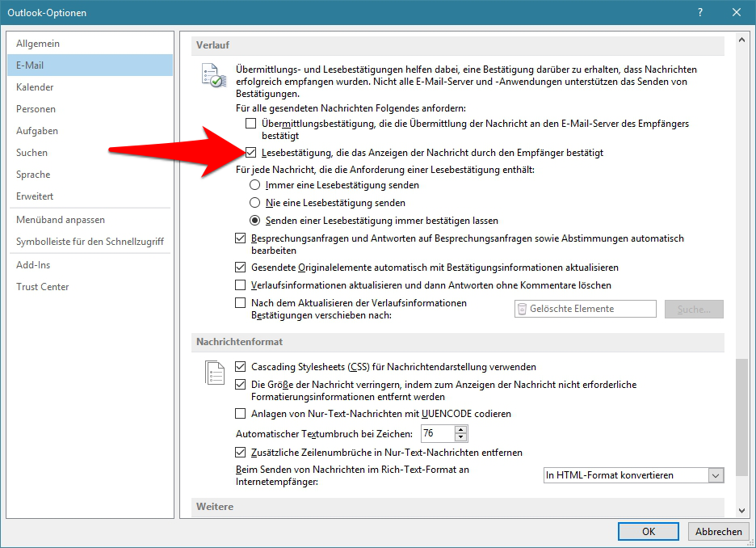The image size is (756, 548).
Task: Toggle Cascading Stylesheets (CSS) checkbox
Action: [240, 367]
